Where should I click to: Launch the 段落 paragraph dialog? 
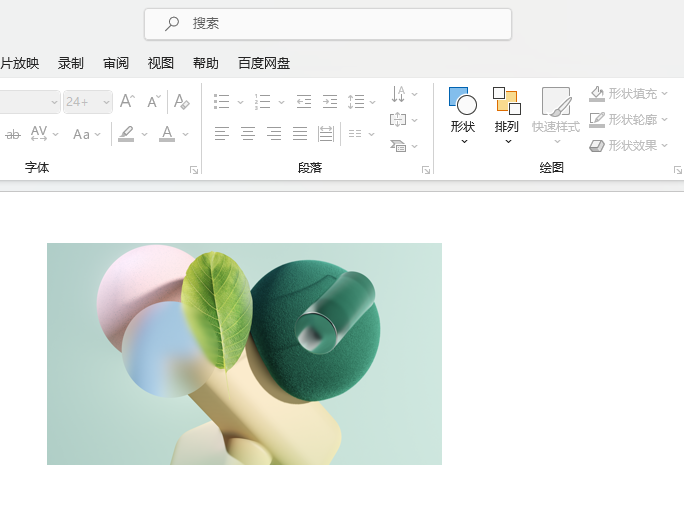pyautogui.click(x=426, y=170)
